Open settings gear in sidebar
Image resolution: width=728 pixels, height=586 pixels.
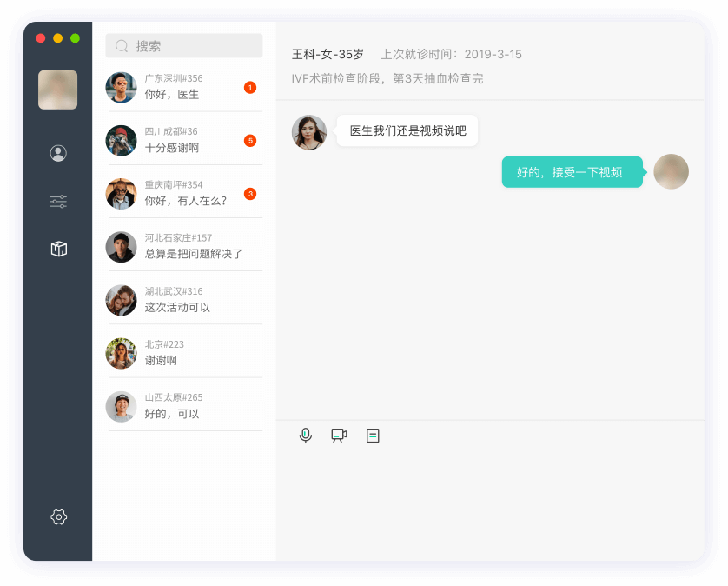[58, 517]
